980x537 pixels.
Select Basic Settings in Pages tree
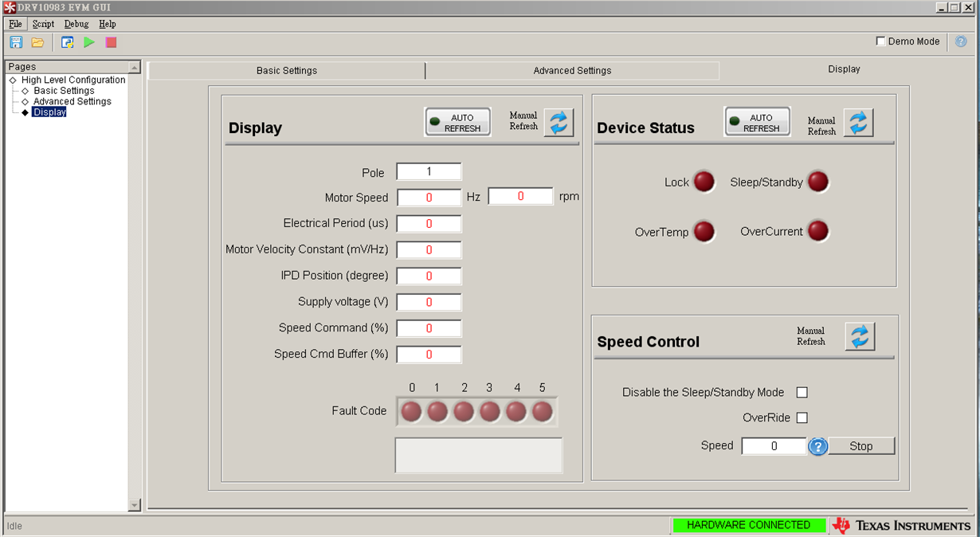click(x=64, y=91)
